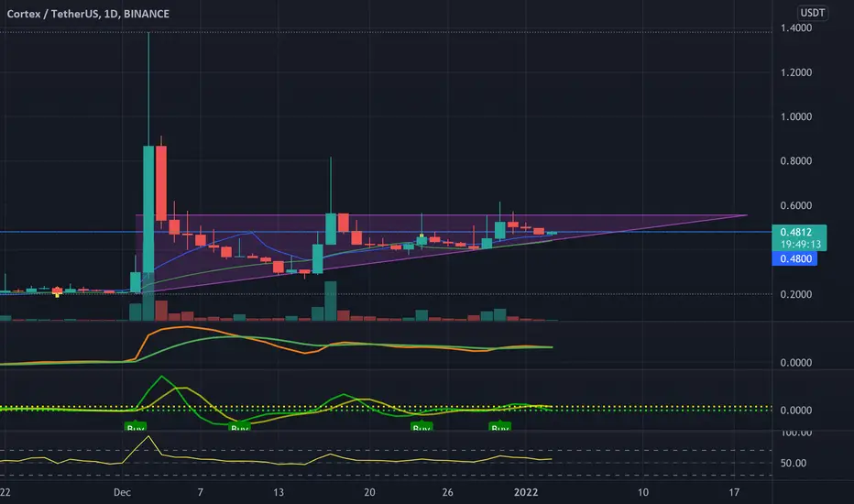The width and height of the screenshot is (854, 504).
Task: Click the 20 date label on time axis
Action: pos(369,493)
